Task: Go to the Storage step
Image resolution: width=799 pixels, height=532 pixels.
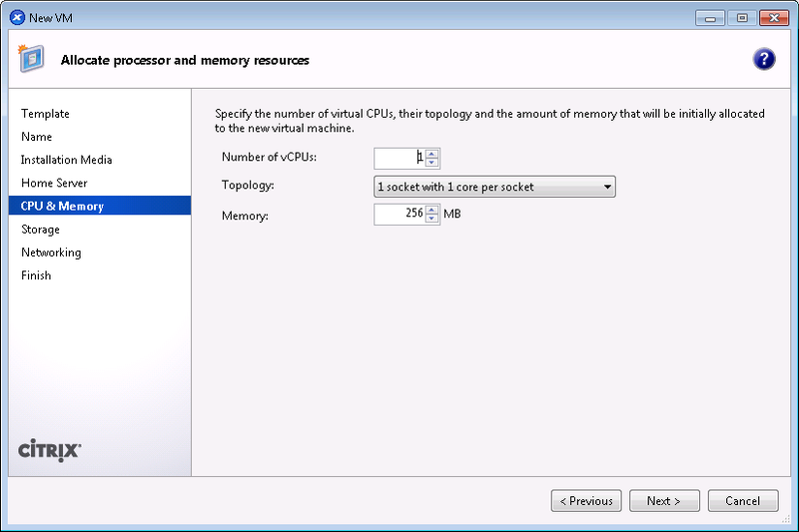Action: [40, 230]
